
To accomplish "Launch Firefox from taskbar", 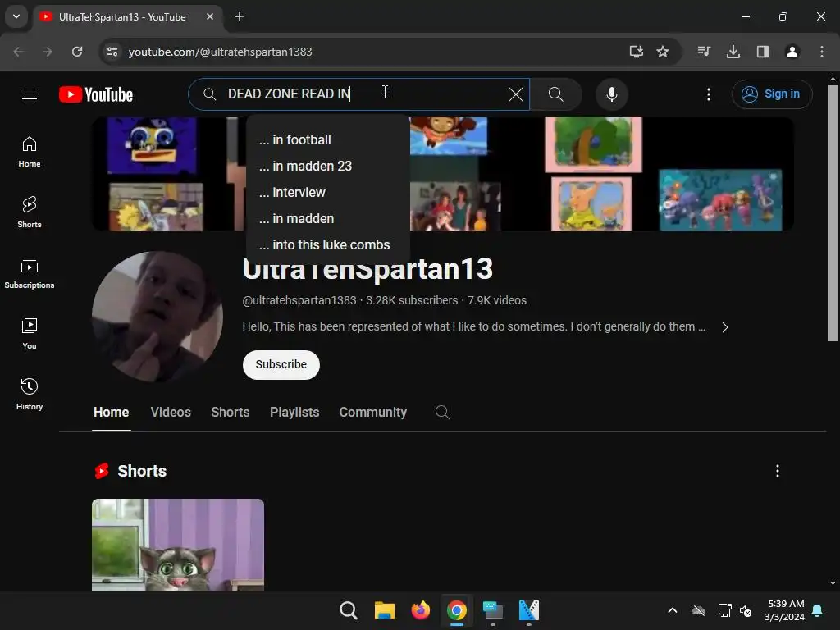I will [421, 610].
